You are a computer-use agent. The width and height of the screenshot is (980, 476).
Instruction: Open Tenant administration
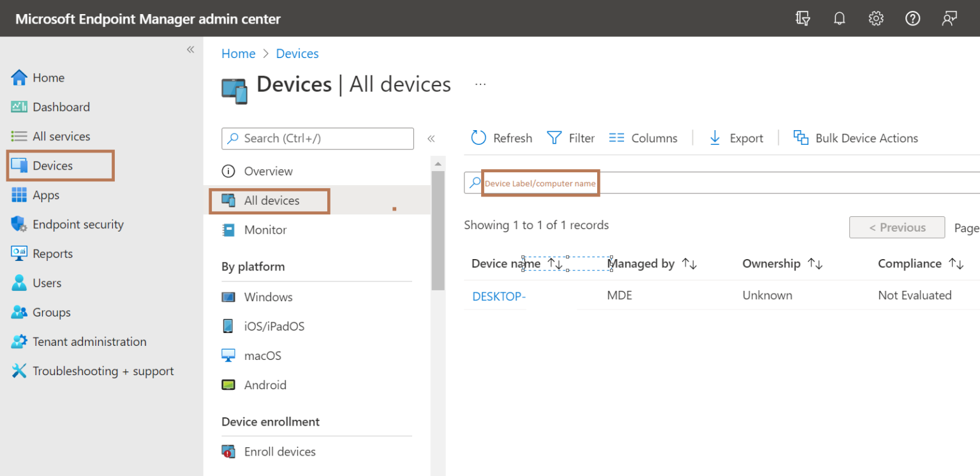point(89,342)
